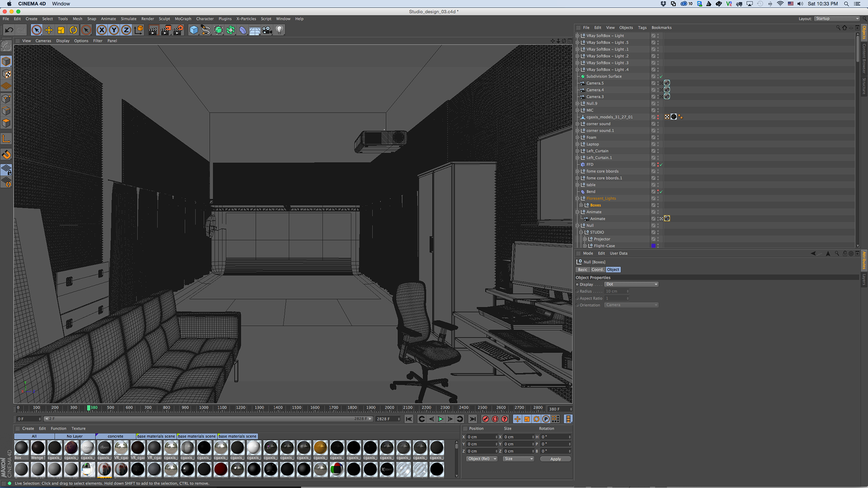Expand the Laptop object hierarchy
This screenshot has height=488, width=868.
[577, 144]
